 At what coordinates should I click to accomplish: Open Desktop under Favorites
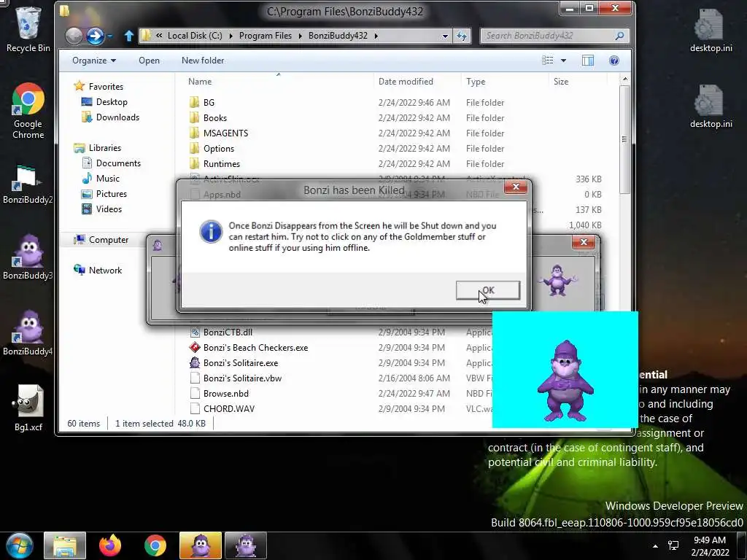click(104, 102)
